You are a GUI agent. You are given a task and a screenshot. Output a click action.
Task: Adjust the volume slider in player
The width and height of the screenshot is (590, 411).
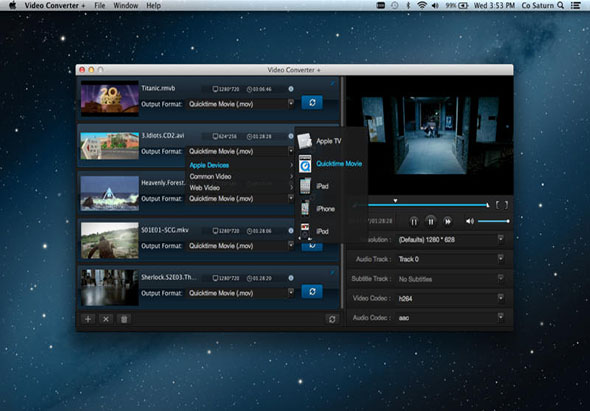pyautogui.click(x=493, y=221)
